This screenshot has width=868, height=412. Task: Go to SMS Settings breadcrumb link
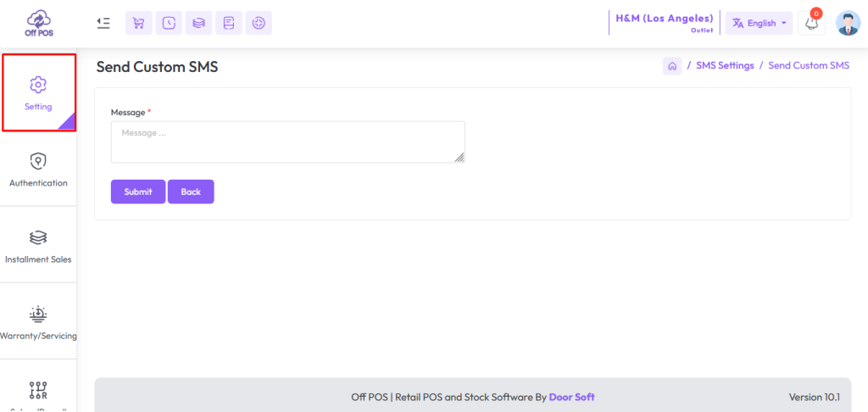[x=726, y=65]
